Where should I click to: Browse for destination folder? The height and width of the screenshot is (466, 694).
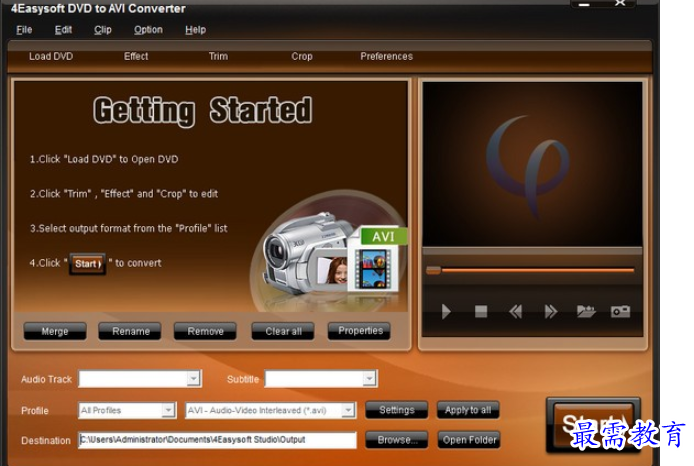(x=397, y=440)
